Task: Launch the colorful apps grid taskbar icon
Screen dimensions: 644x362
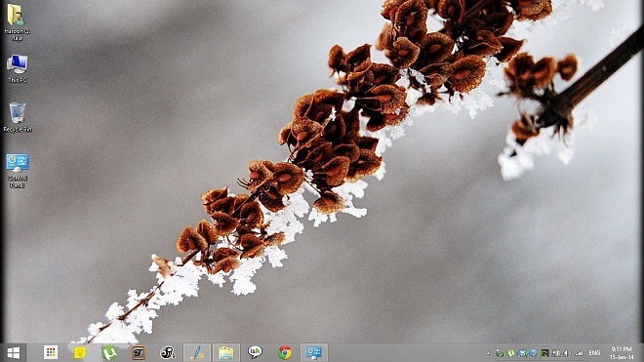Action: (51, 352)
